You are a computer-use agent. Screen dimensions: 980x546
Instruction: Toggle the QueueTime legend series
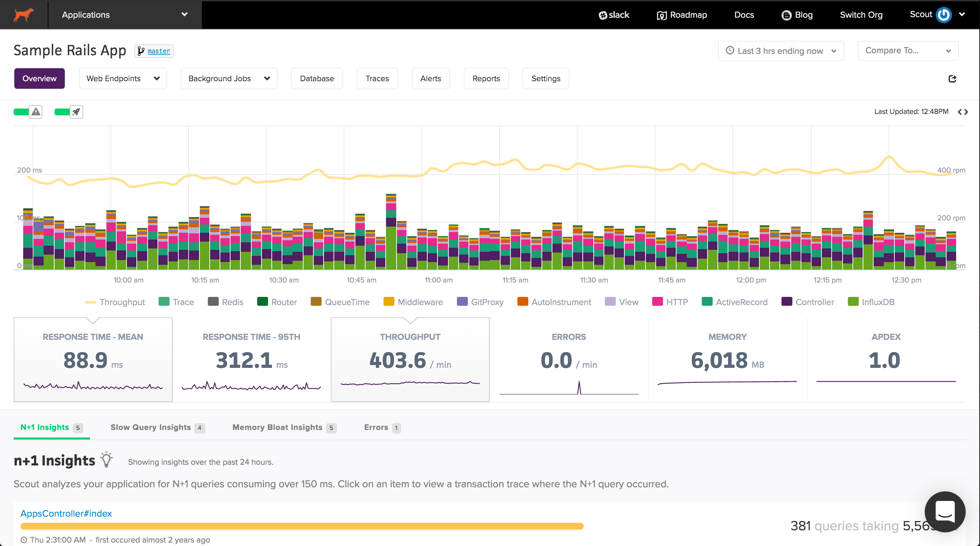(x=340, y=302)
